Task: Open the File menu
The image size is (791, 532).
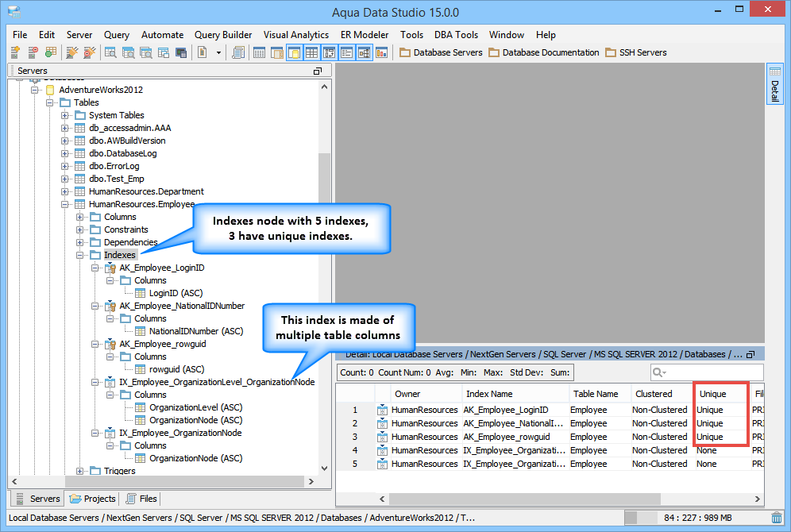Action: coord(20,35)
